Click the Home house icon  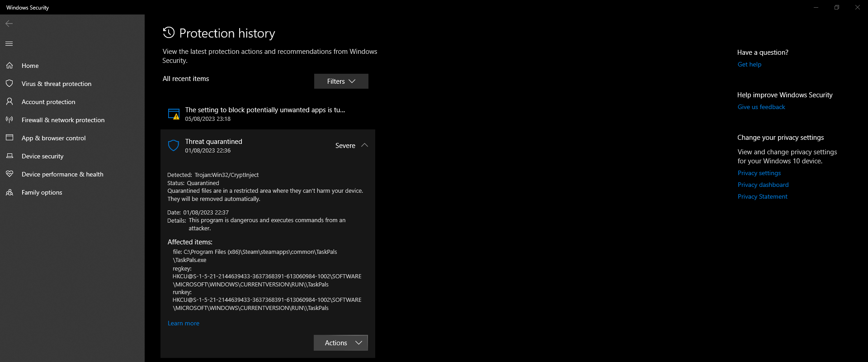coord(9,66)
